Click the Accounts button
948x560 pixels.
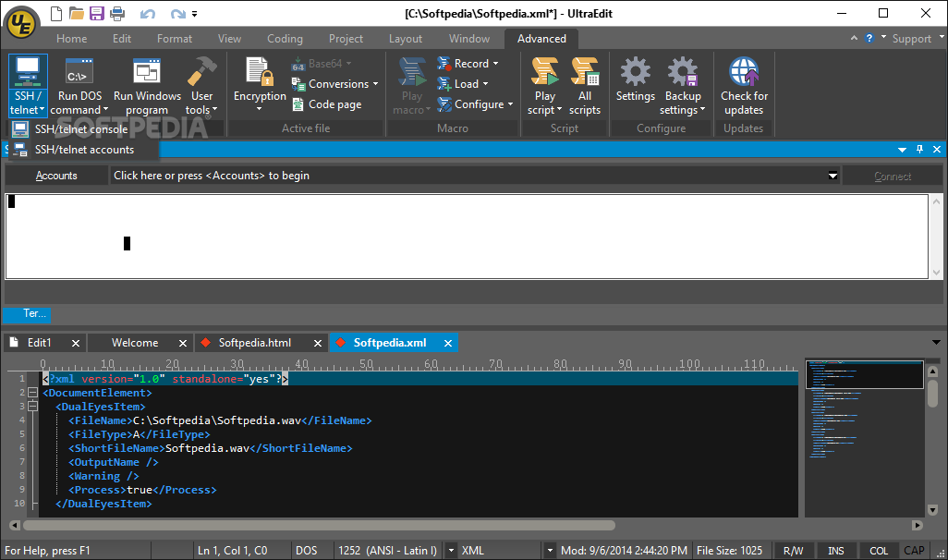point(56,176)
